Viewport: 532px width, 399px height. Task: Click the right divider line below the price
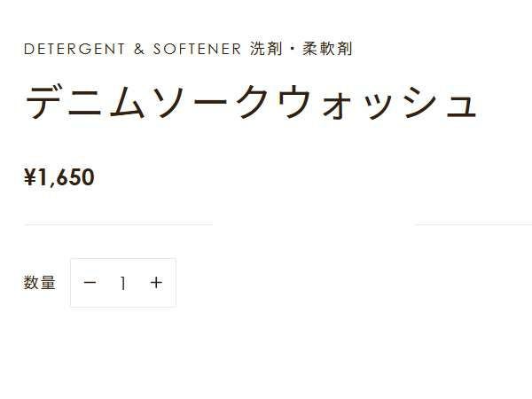[473, 224]
